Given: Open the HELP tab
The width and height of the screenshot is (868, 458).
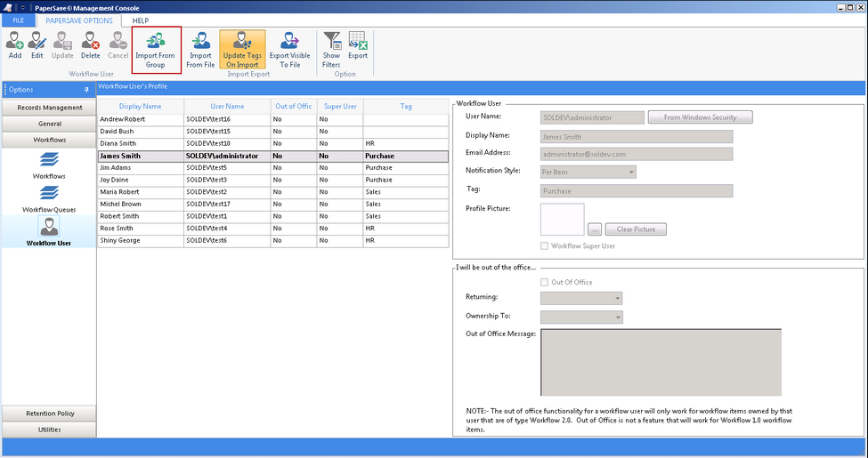Looking at the screenshot, I should coord(141,20).
